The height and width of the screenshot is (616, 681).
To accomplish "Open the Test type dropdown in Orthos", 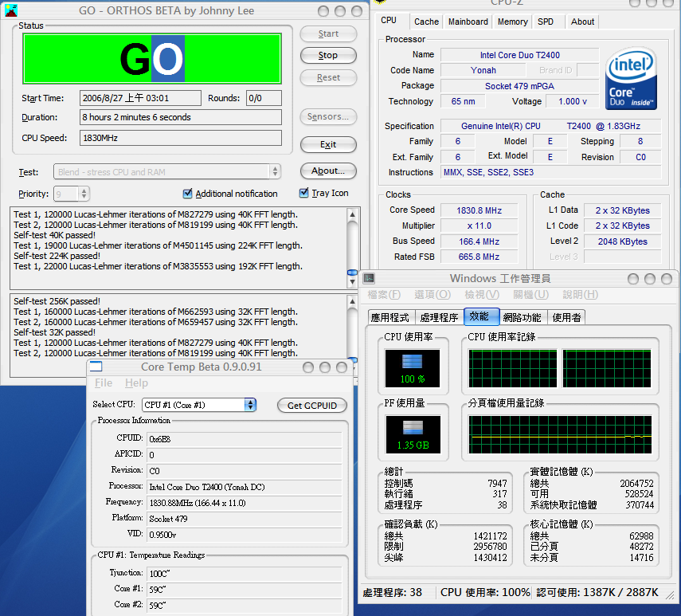I will [x=167, y=172].
